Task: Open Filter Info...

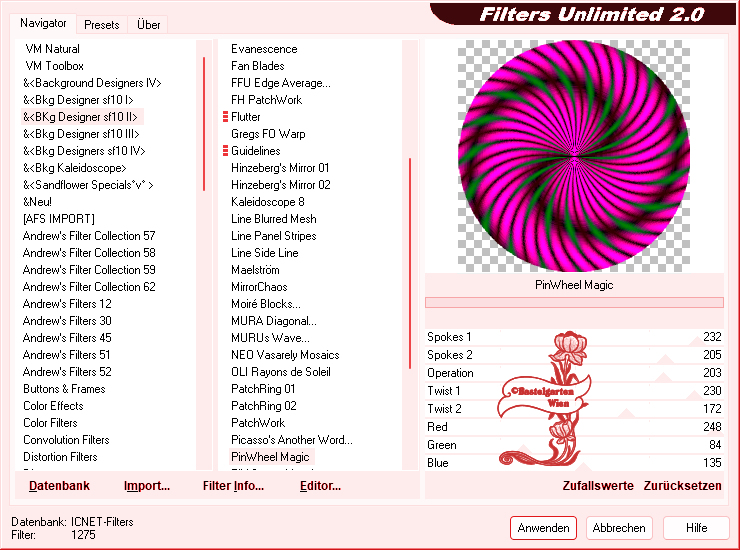Action: (x=233, y=486)
